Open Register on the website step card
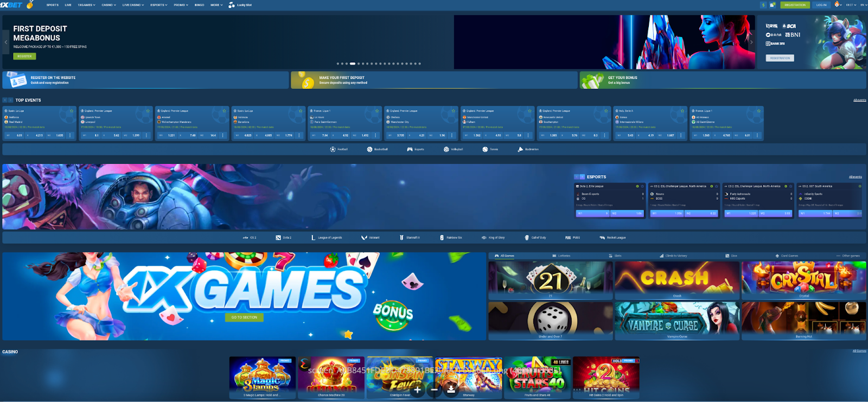868x402 pixels. point(145,80)
